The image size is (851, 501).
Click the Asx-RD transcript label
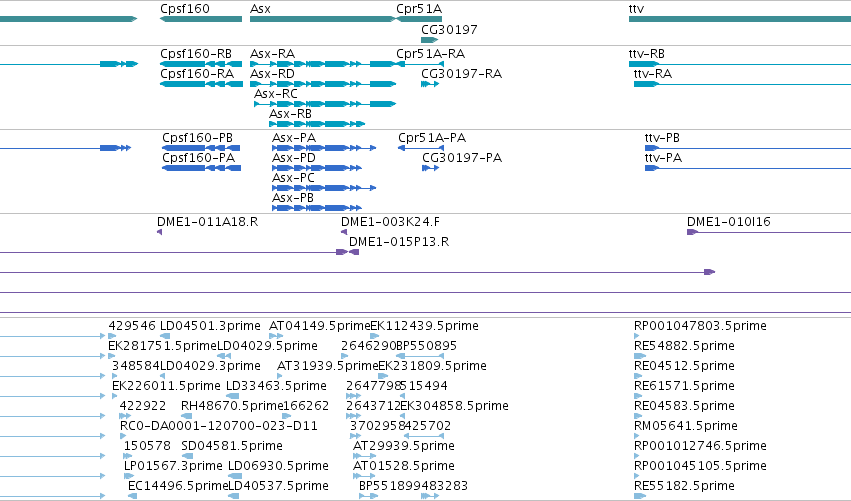tap(272, 74)
